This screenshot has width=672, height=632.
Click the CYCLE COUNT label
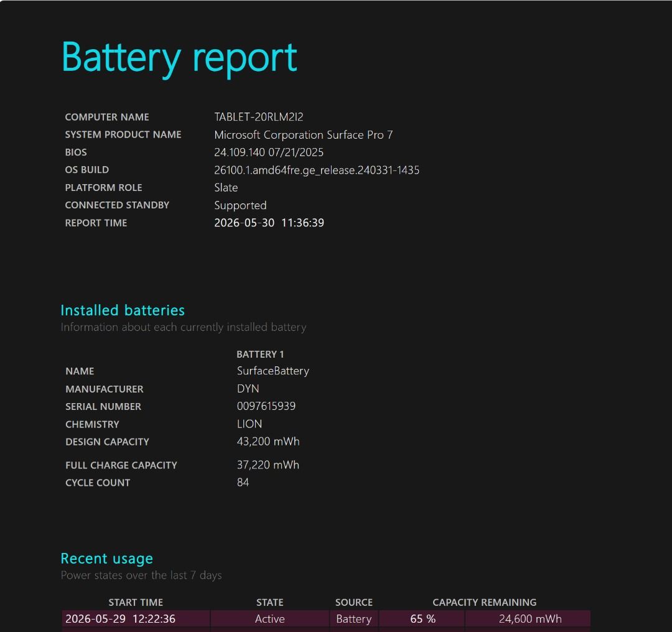tap(98, 483)
